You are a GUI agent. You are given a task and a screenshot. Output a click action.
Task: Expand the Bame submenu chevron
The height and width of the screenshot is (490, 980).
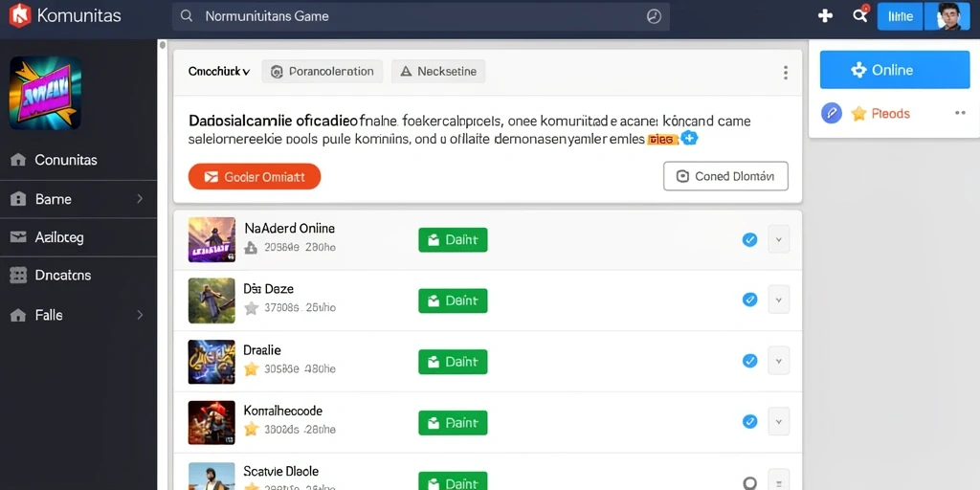[x=140, y=199]
